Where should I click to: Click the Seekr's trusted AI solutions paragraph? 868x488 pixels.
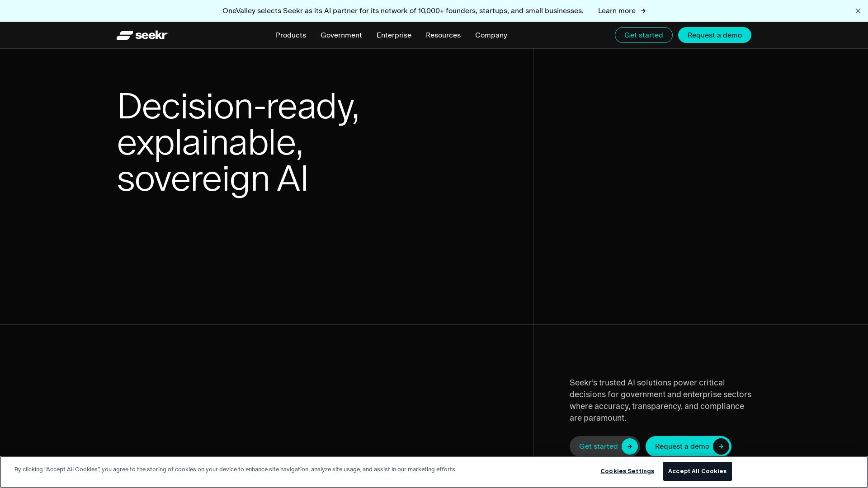[x=660, y=400]
